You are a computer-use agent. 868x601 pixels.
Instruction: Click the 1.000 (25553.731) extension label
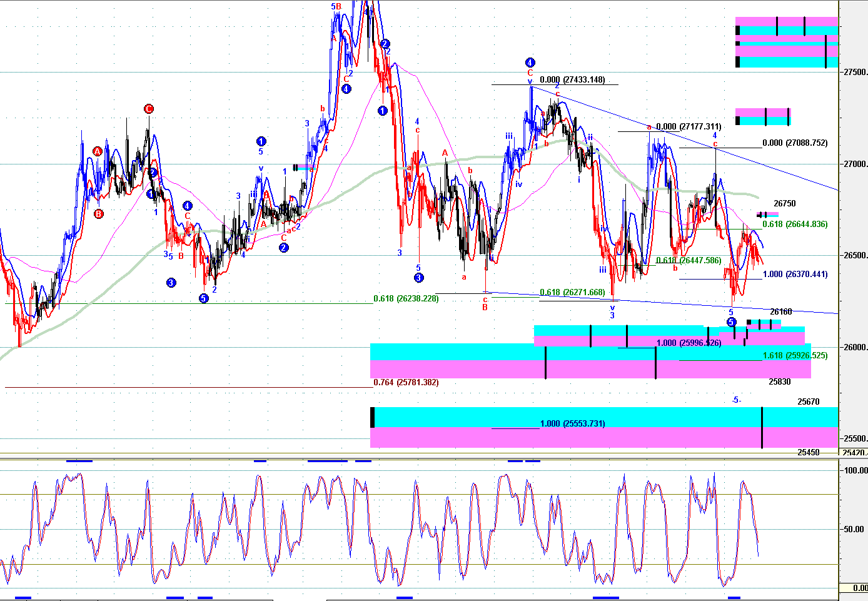tap(572, 423)
